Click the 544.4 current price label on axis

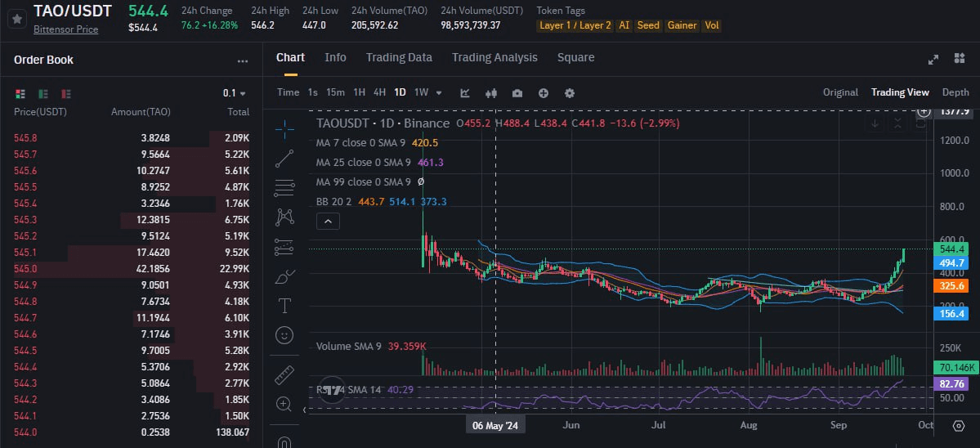pyautogui.click(x=951, y=249)
